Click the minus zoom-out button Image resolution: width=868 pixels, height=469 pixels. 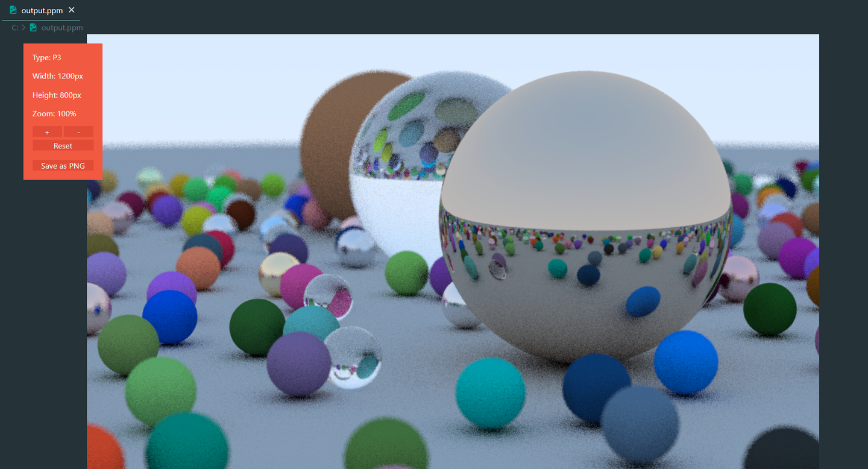(x=79, y=131)
